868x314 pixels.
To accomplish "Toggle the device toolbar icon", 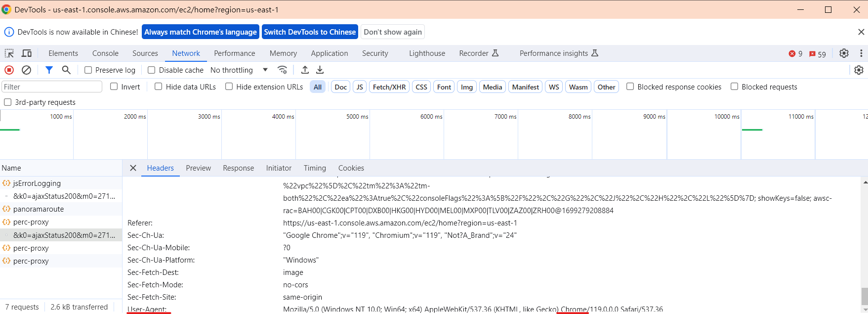I will [x=27, y=53].
